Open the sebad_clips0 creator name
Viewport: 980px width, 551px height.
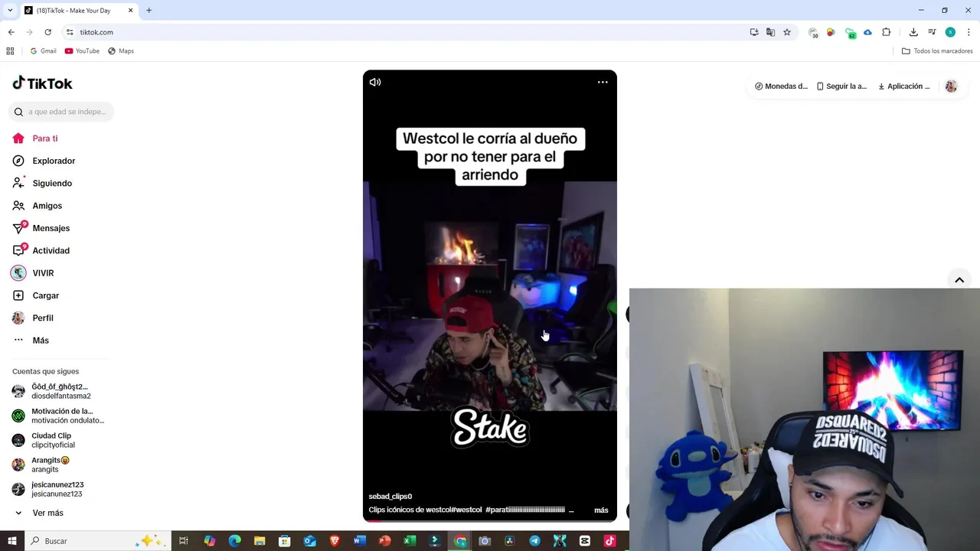click(x=390, y=496)
